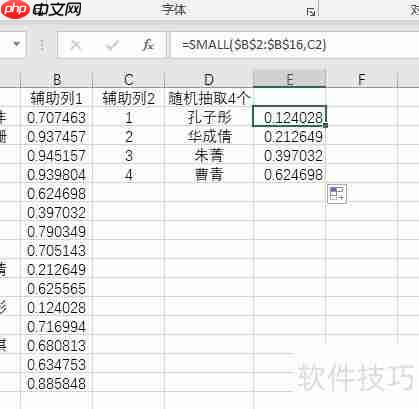Screen dimensions: 419x409
Task: Select the name cell 华成倩
Action: [x=209, y=136]
